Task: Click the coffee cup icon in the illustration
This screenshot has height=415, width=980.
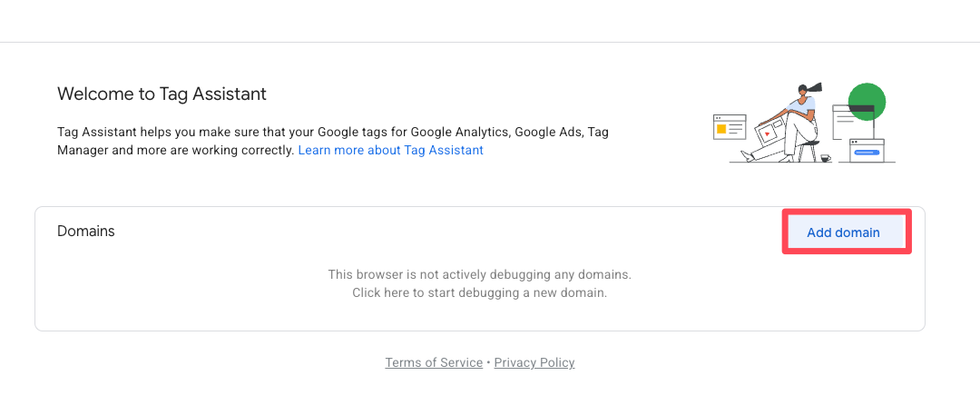Action: 825,158
